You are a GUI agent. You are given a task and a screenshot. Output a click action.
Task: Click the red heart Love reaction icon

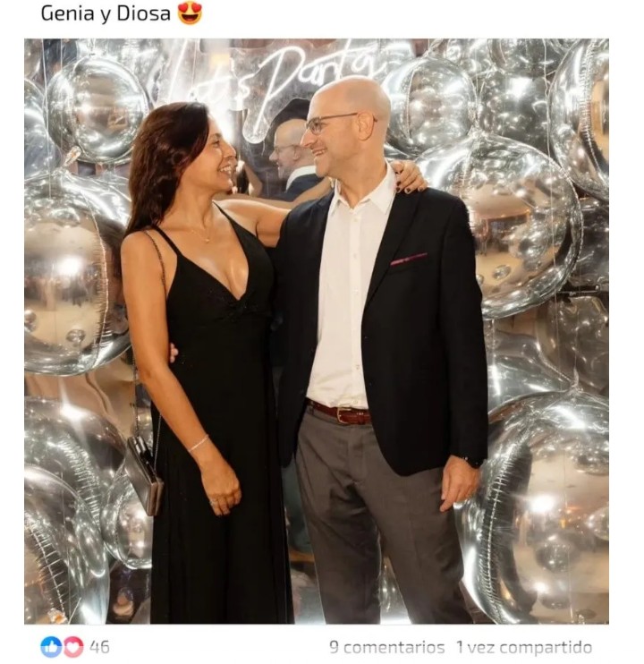(73, 647)
